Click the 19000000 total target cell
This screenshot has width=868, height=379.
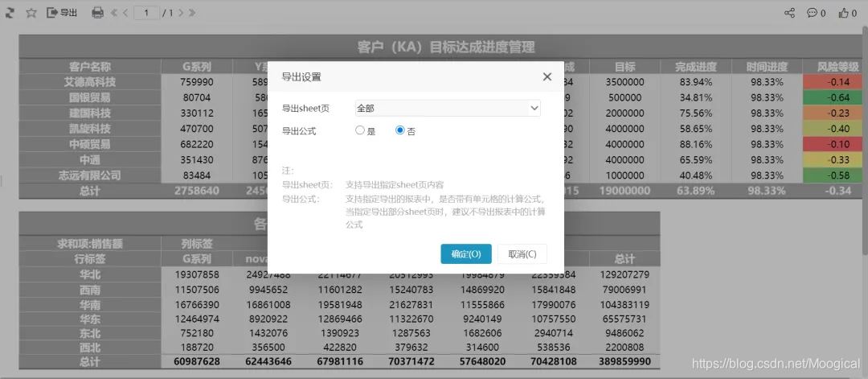(624, 191)
